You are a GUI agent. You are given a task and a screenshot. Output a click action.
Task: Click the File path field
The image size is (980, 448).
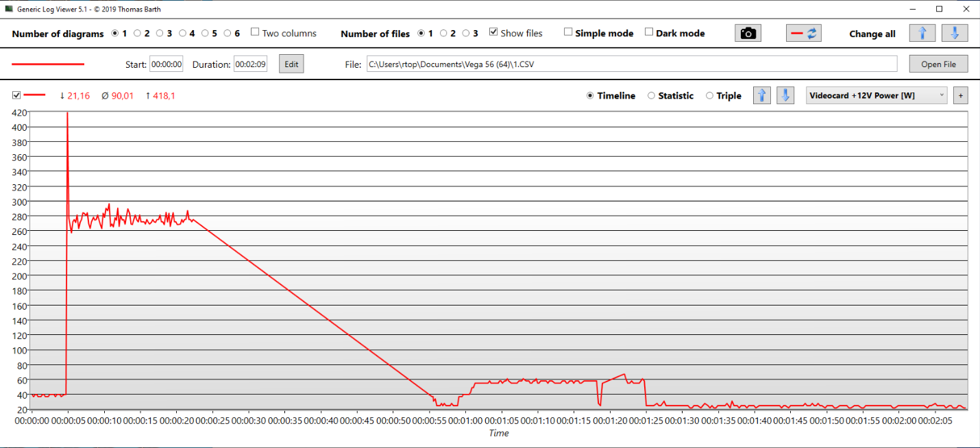632,64
